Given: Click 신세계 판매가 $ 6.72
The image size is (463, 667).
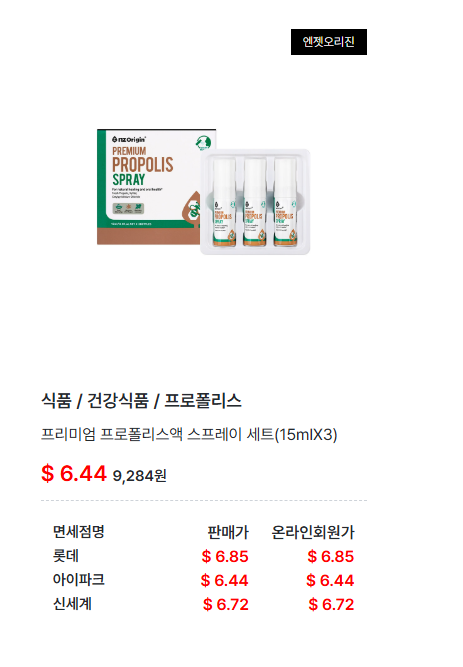Looking at the screenshot, I should [x=226, y=604].
